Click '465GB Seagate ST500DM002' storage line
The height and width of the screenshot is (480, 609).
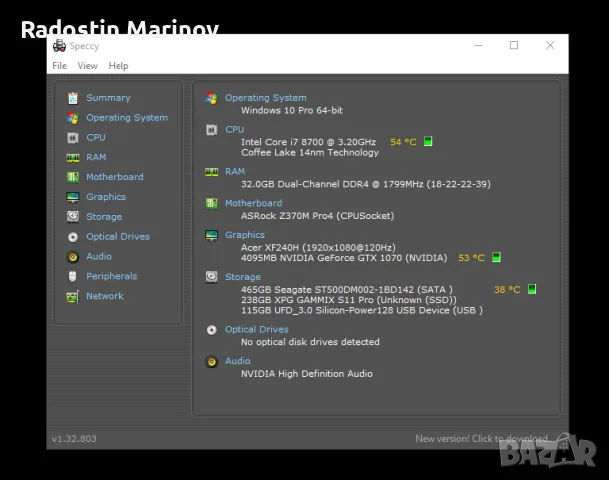click(347, 290)
